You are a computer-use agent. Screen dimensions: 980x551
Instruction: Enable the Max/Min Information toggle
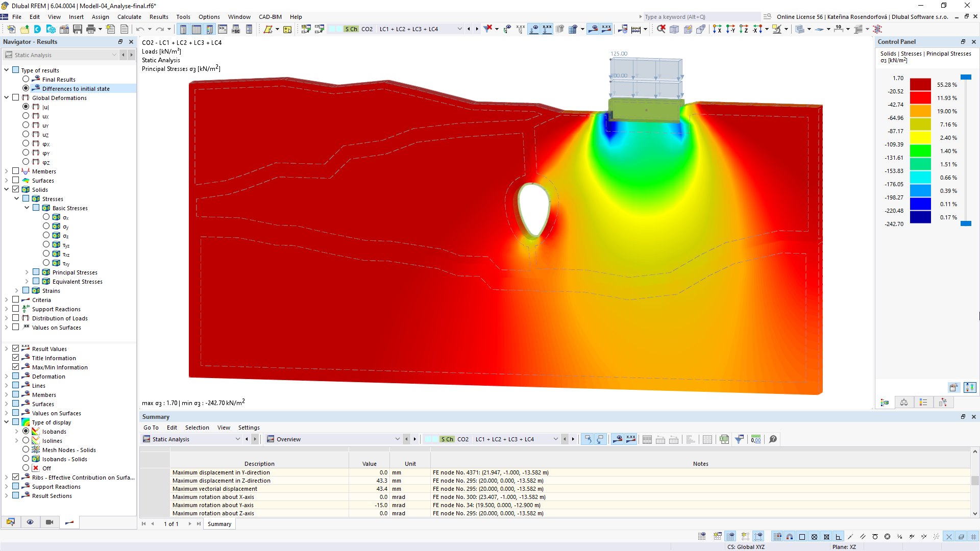(x=15, y=367)
